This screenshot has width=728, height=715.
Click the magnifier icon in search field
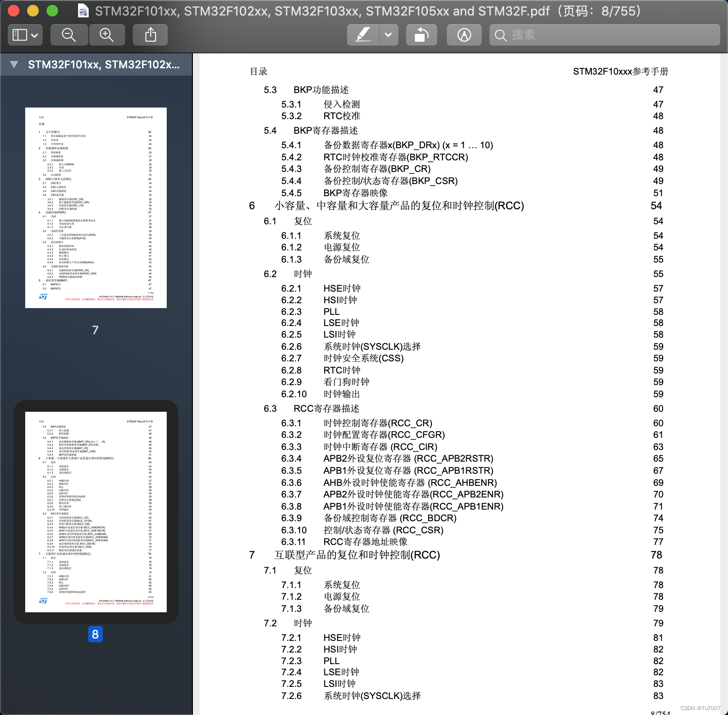pos(501,35)
